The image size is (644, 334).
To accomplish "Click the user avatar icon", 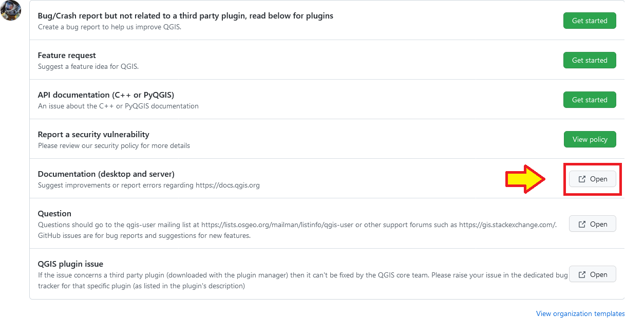I will [11, 10].
